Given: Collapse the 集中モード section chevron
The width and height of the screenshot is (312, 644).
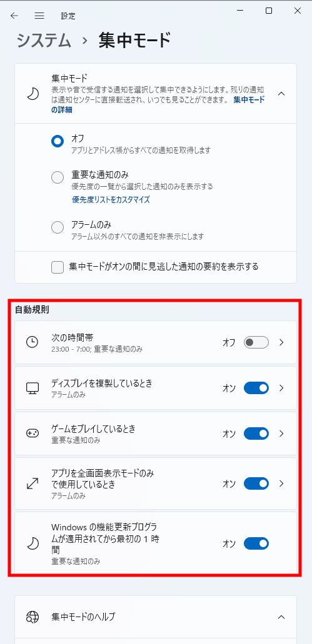Looking at the screenshot, I should (x=281, y=94).
